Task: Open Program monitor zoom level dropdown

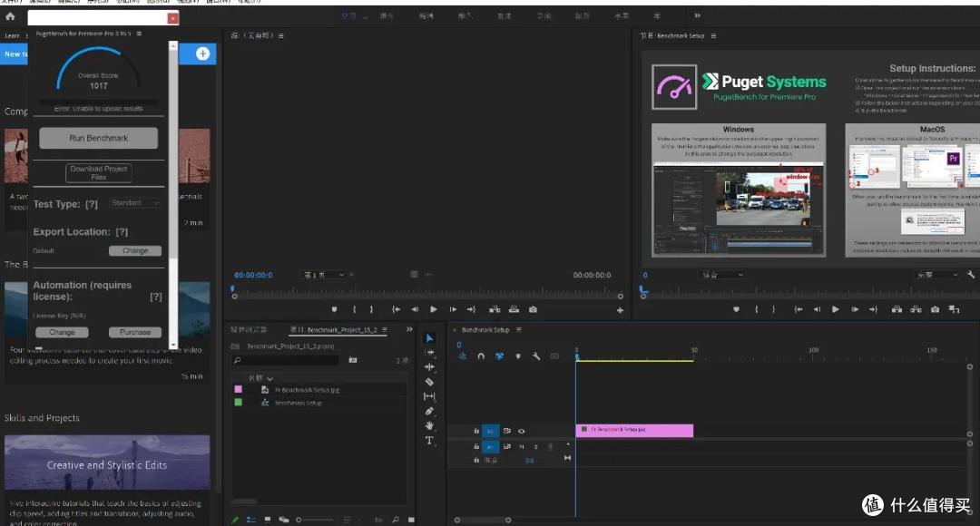Action: [x=723, y=275]
